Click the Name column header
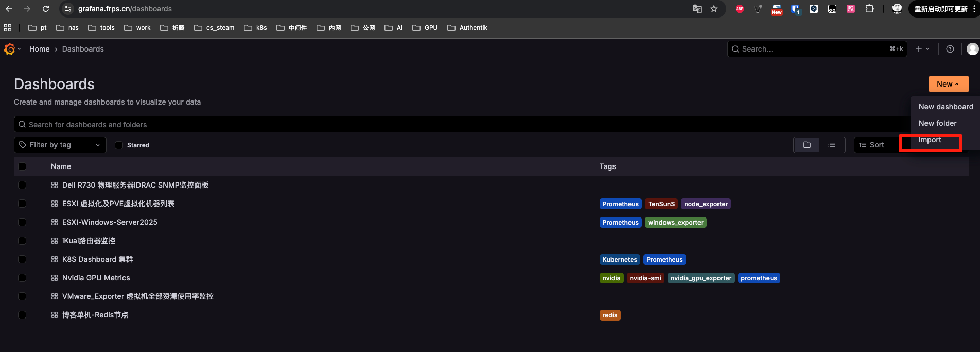This screenshot has width=980, height=352. click(61, 166)
